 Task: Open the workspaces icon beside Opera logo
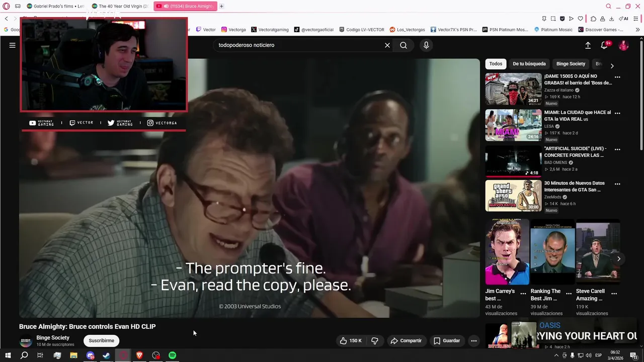18,6
